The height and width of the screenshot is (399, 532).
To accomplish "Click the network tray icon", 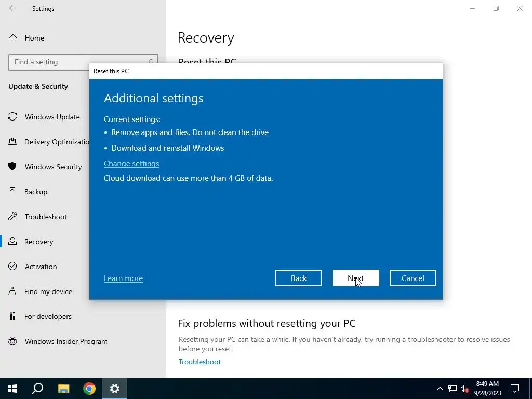I will click(x=453, y=389).
